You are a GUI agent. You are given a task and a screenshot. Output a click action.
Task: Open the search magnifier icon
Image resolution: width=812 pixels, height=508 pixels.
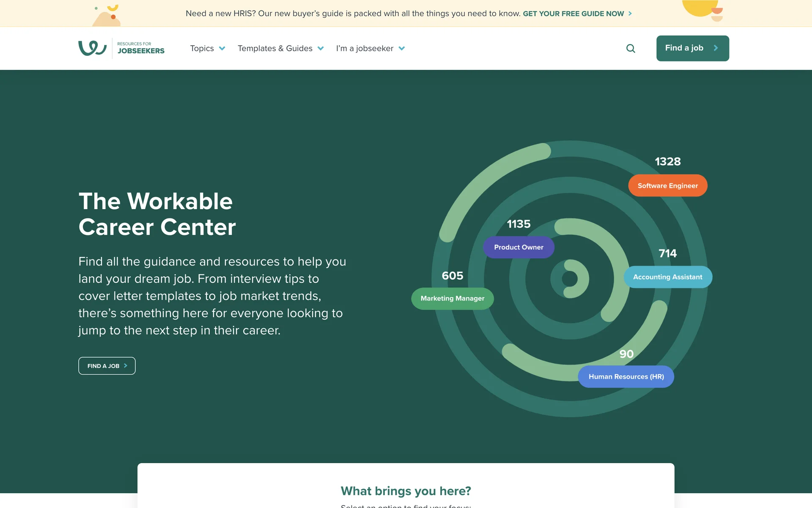pos(631,48)
